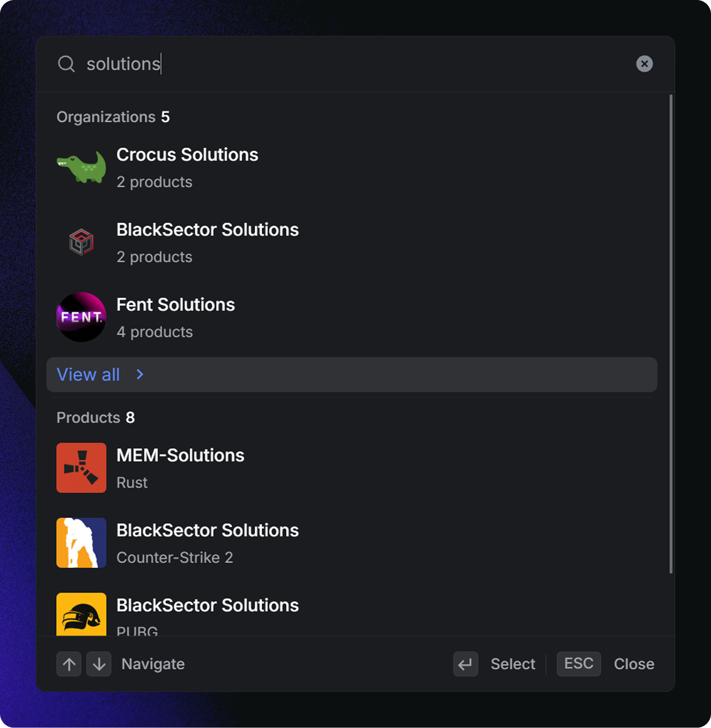Click the results list vertical scrollbar
711x728 pixels.
click(671, 334)
